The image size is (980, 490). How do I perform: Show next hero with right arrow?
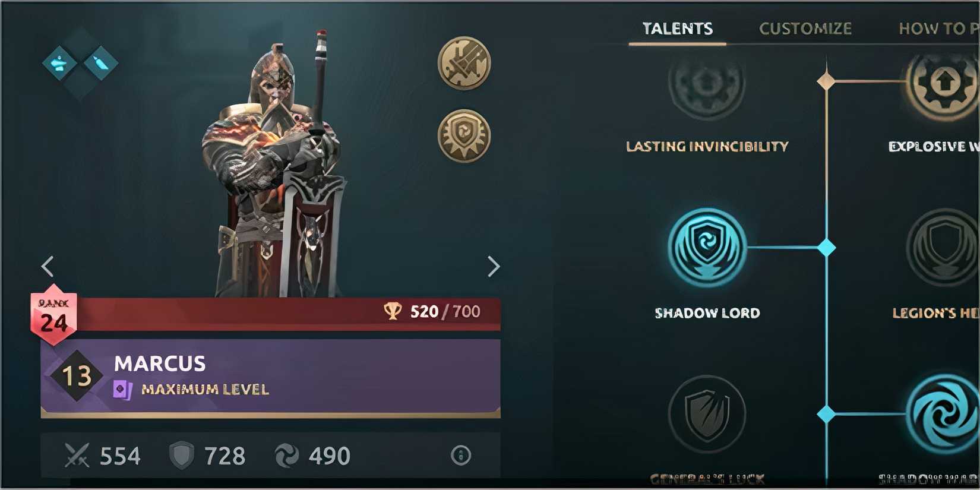[x=493, y=267]
